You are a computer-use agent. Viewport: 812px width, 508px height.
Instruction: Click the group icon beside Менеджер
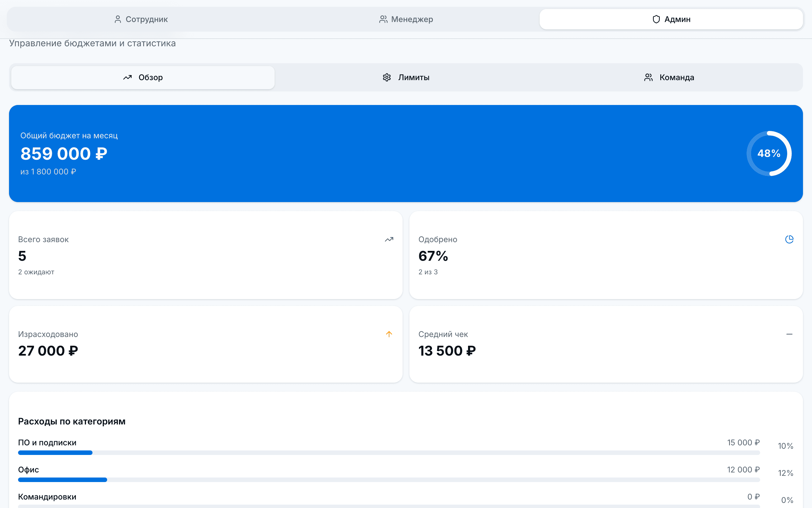click(x=383, y=19)
